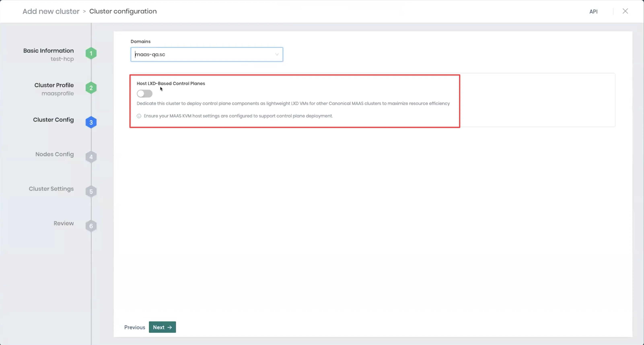The width and height of the screenshot is (644, 345).
Task: Go to Basic Information step
Action: click(x=48, y=51)
